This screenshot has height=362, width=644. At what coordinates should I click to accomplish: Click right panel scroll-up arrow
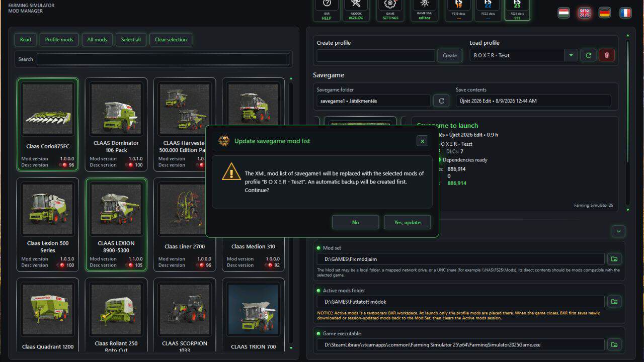(627, 36)
